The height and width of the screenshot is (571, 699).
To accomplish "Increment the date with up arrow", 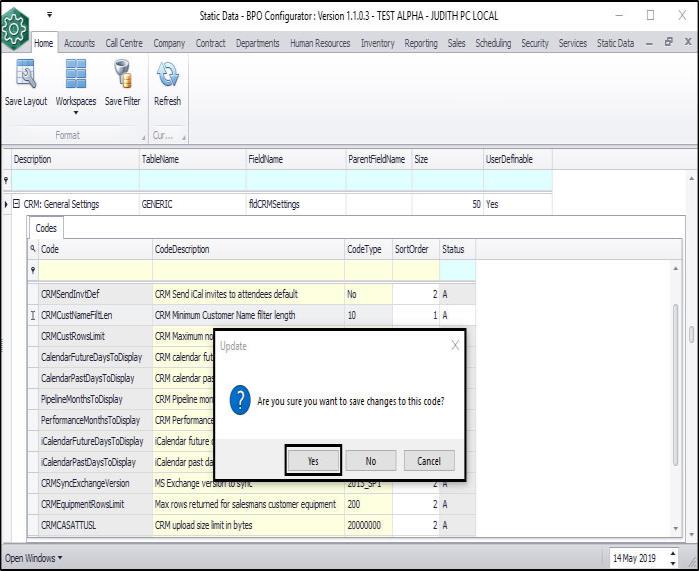I will pos(673,554).
